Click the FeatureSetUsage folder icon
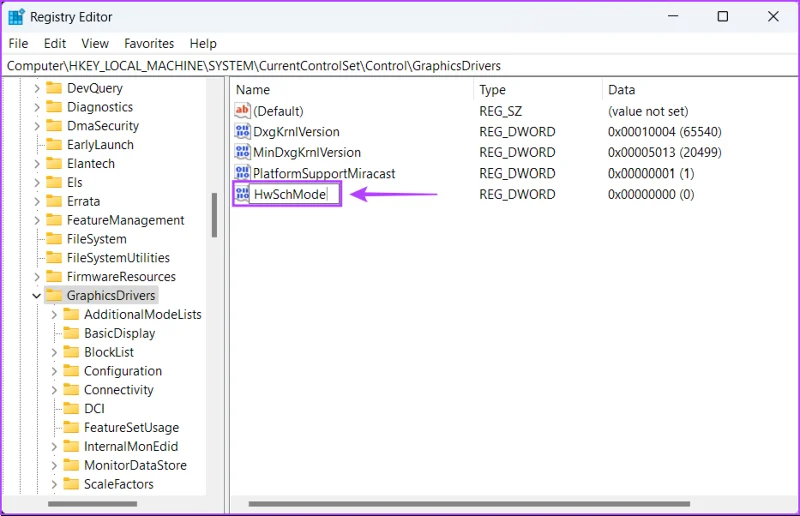800x516 pixels. (x=71, y=427)
